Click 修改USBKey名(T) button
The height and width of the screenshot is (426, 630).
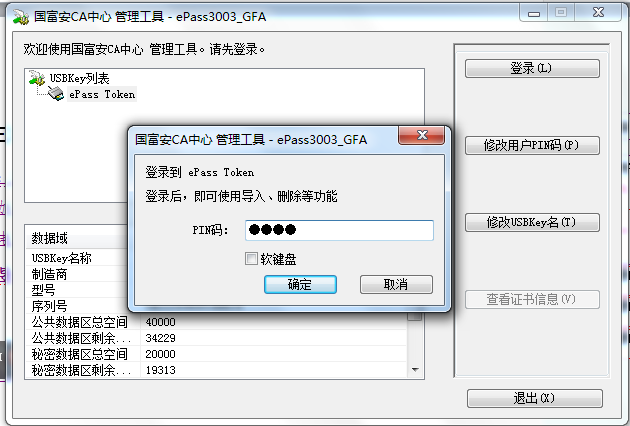(532, 222)
